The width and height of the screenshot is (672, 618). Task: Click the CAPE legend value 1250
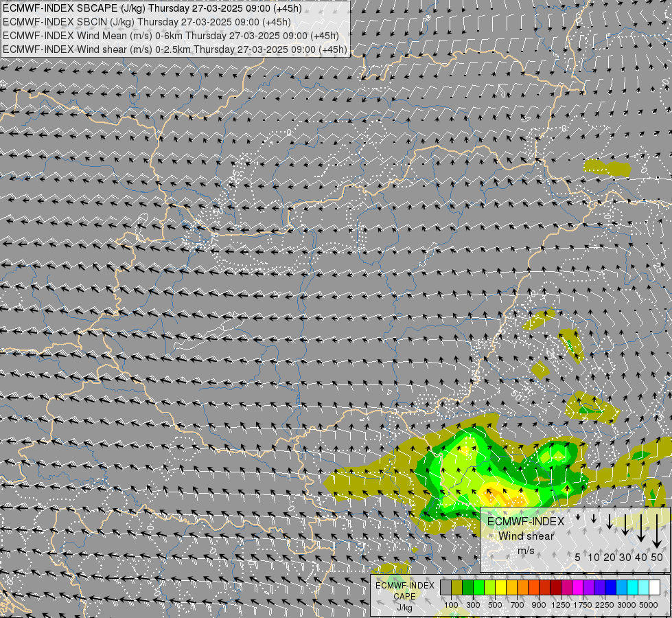[x=561, y=605]
